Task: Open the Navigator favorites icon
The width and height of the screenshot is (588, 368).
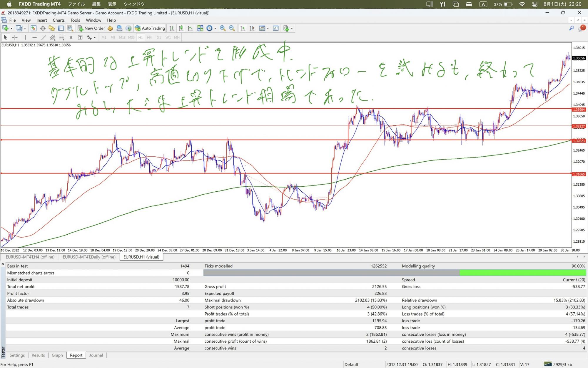Action: tap(52, 28)
